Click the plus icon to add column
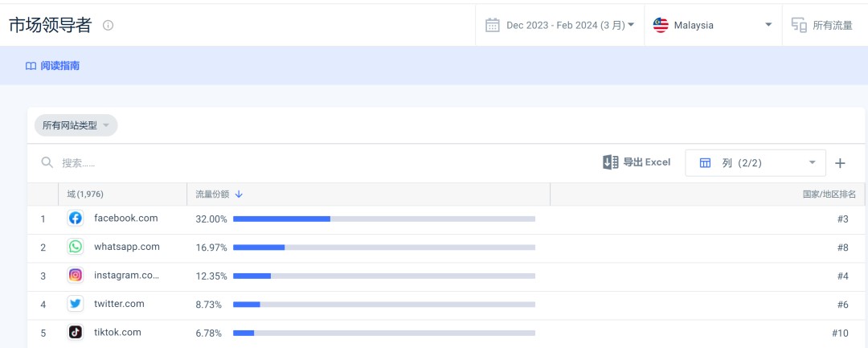 (x=840, y=163)
